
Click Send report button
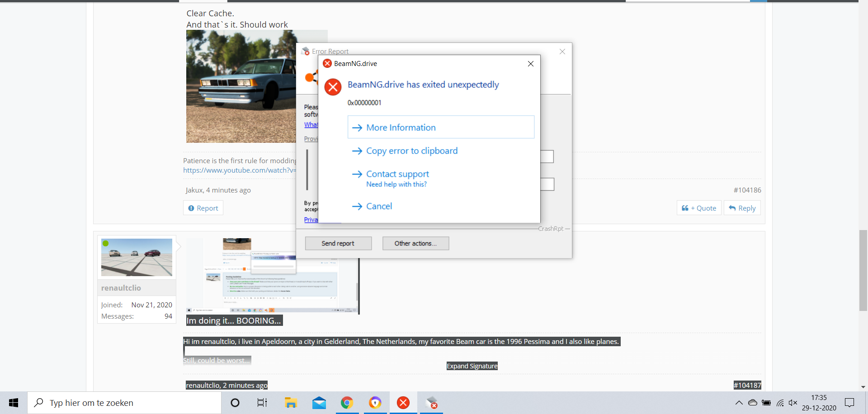tap(338, 243)
